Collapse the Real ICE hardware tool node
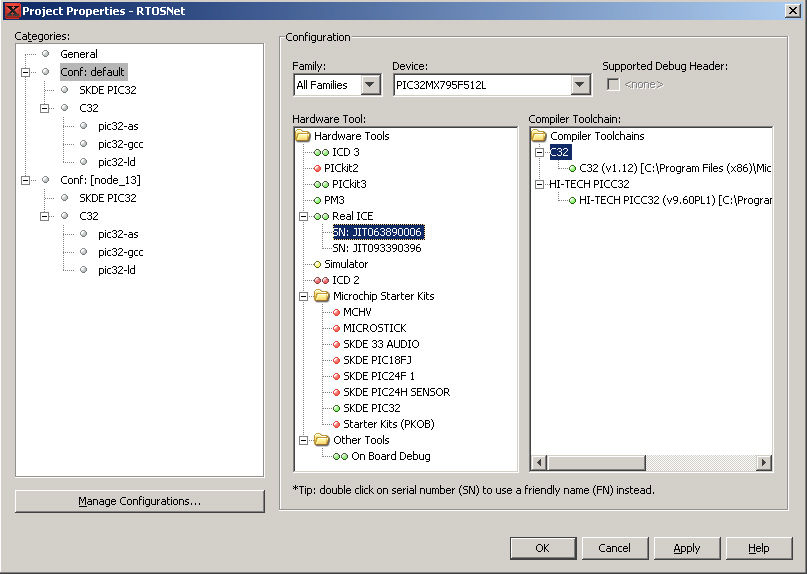807x574 pixels. point(303,216)
